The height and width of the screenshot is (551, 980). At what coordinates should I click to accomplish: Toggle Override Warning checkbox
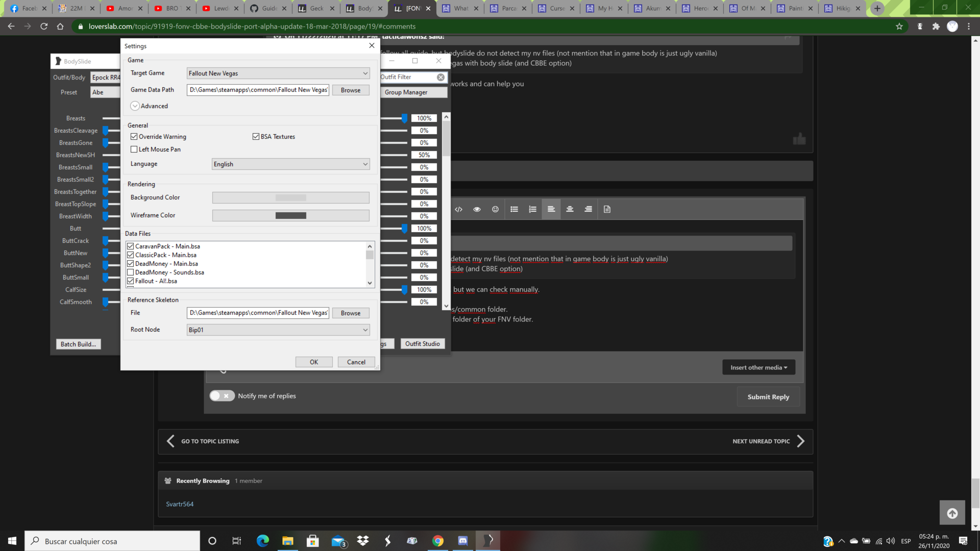[x=134, y=137]
